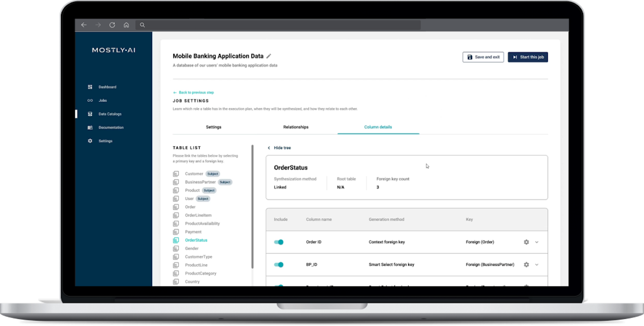
Task: Click the browser reload icon
Action: point(112,25)
